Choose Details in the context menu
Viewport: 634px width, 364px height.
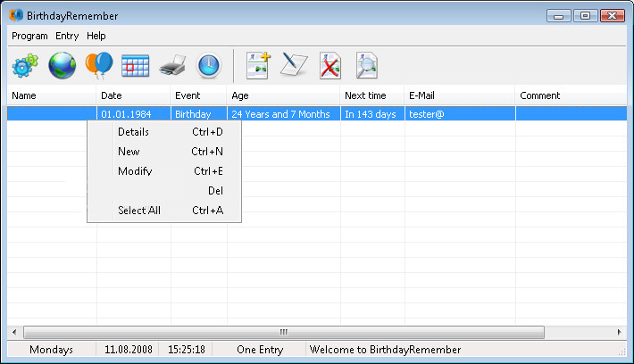pyautogui.click(x=164, y=132)
